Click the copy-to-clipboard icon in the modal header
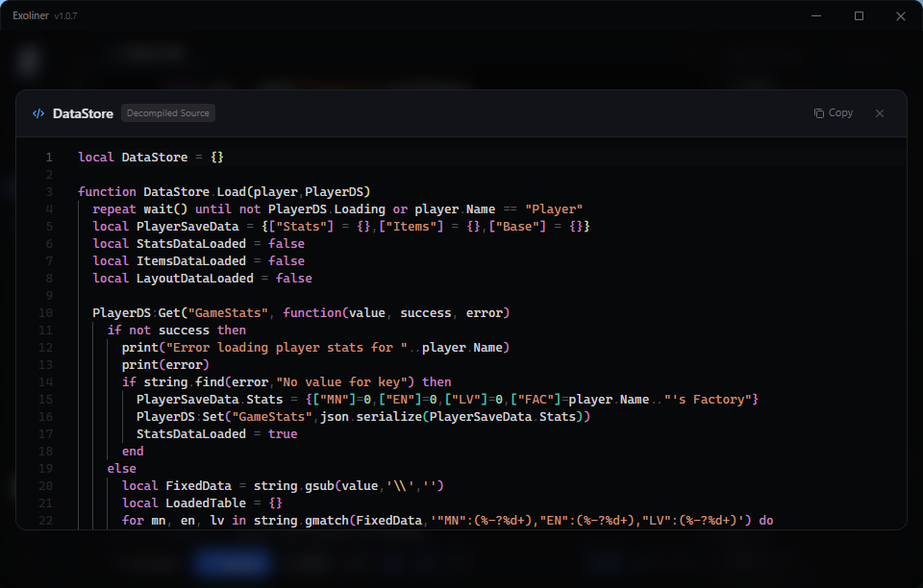This screenshot has height=588, width=923. tap(818, 112)
